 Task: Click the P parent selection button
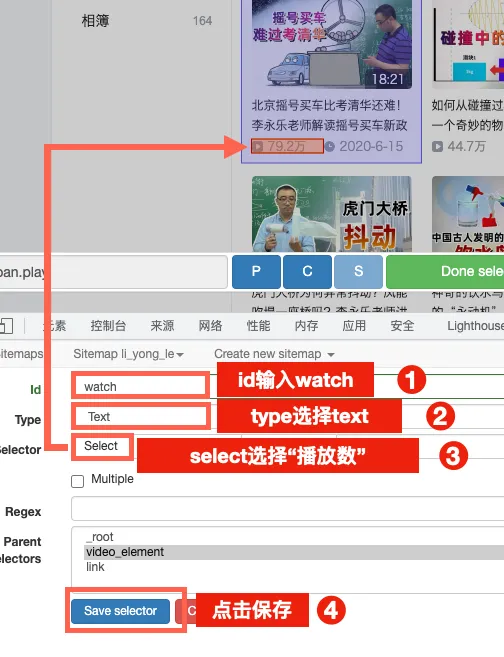coord(256,272)
